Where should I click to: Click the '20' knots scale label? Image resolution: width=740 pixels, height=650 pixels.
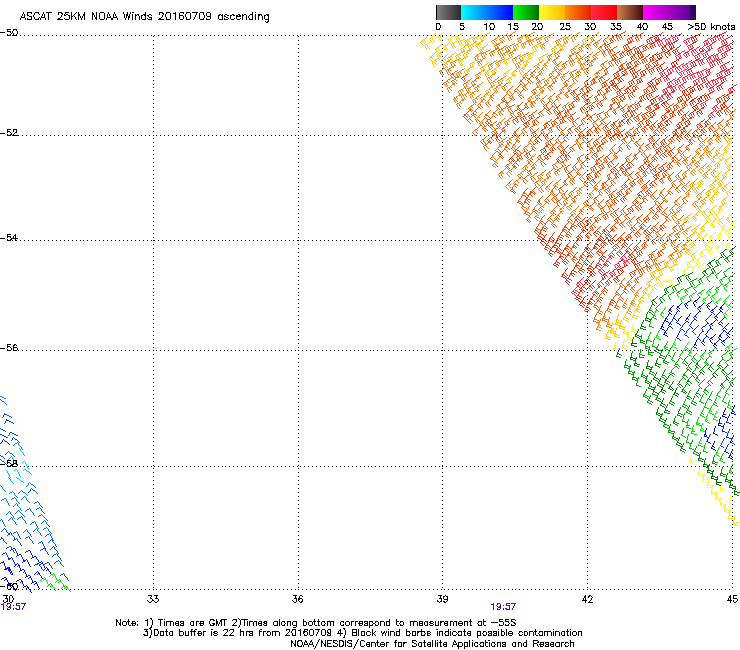pyautogui.click(x=537, y=27)
